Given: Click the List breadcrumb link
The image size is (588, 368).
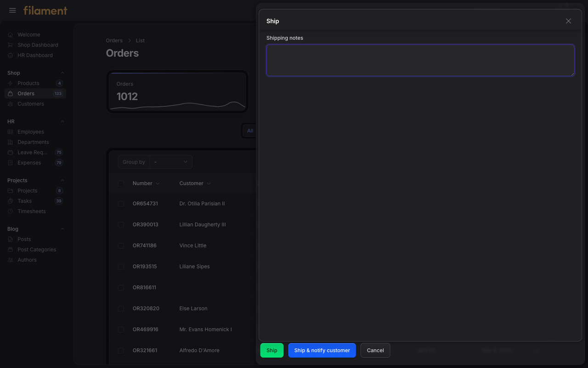Looking at the screenshot, I should [x=140, y=40].
